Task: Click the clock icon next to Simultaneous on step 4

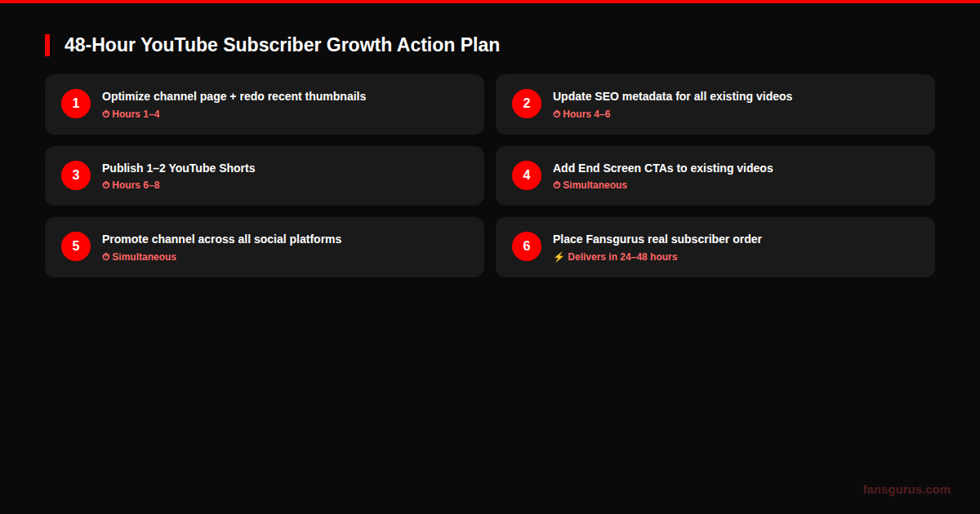Action: (x=556, y=185)
